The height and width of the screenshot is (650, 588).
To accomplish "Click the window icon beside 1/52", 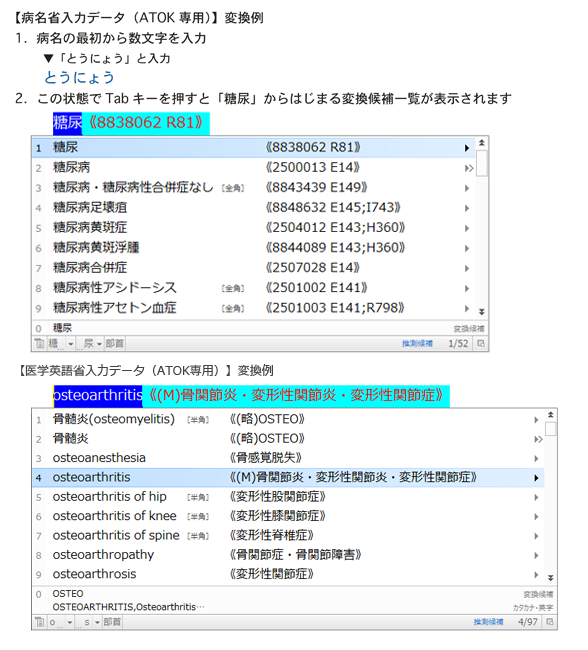I will tap(481, 344).
